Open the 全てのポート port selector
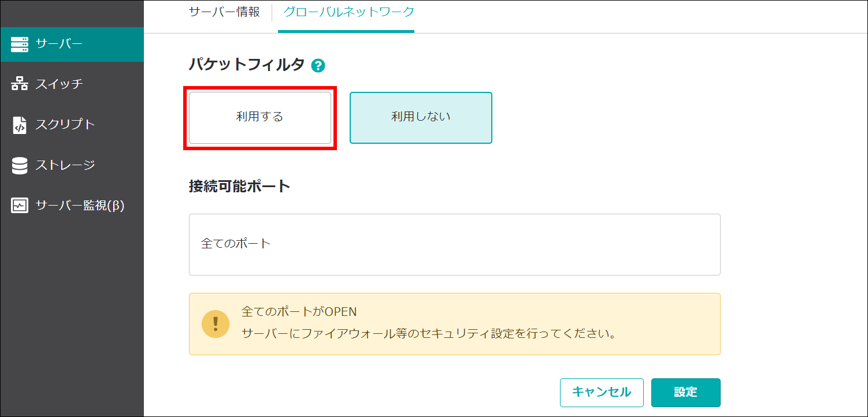Screen dimensions: 868x417 pos(454,244)
